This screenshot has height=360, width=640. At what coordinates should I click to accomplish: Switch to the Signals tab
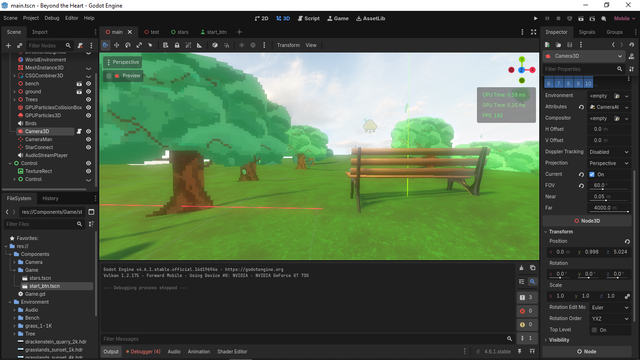point(587,32)
